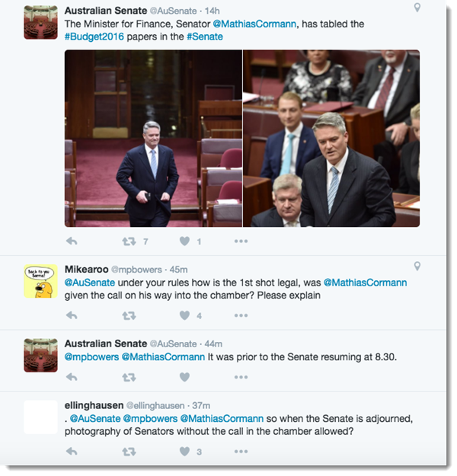Open ellinghausen's profile name
Viewport: 457px width, 476px height.
click(94, 406)
